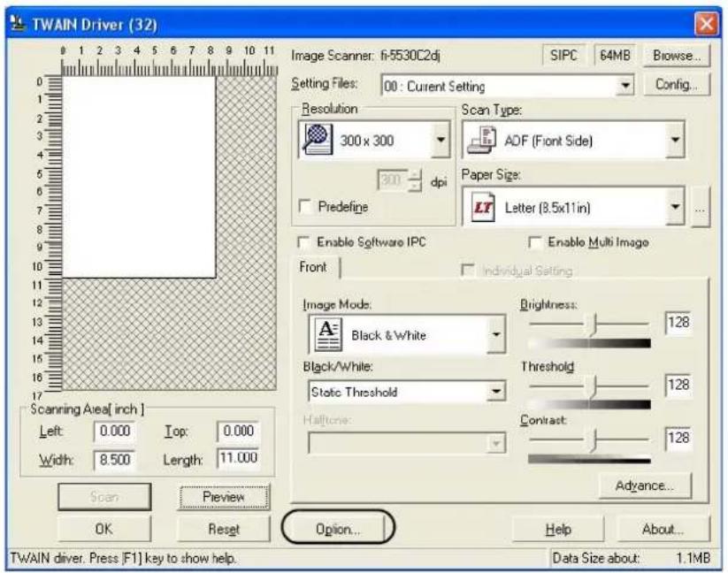This screenshot has width=728, height=573.
Task: Click the Option button
Action: click(338, 529)
